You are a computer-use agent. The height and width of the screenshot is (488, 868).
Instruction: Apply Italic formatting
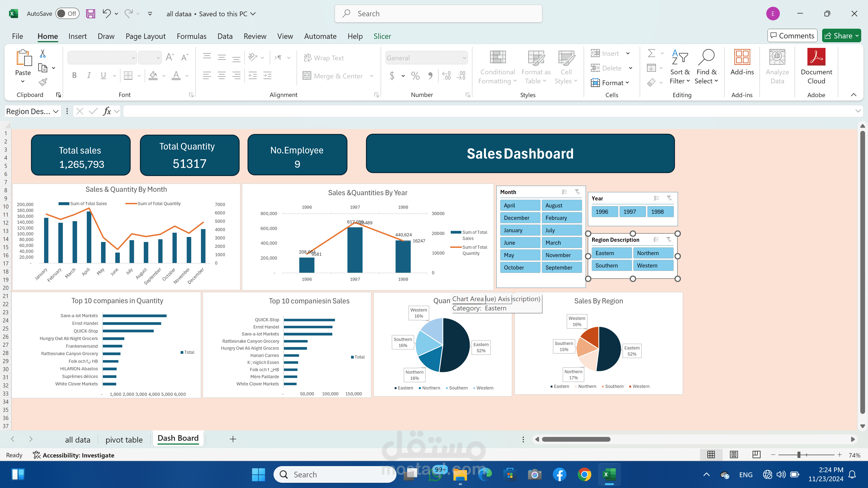[89, 75]
